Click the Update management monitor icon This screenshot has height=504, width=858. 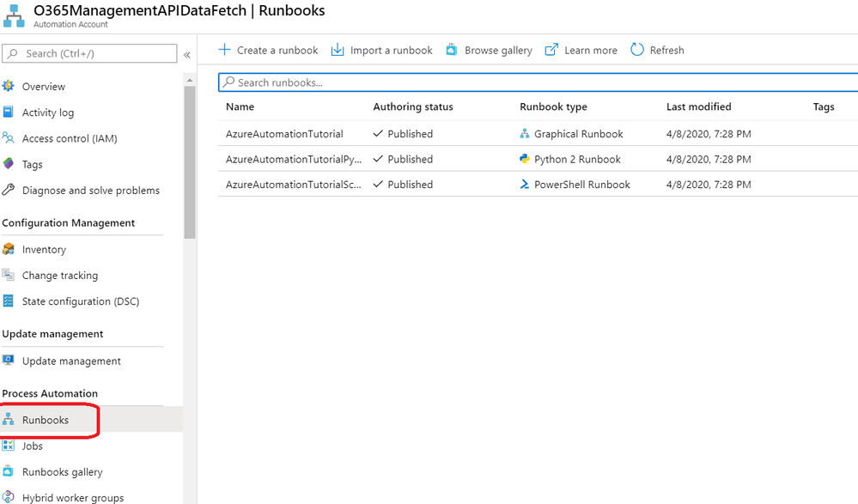(9, 360)
